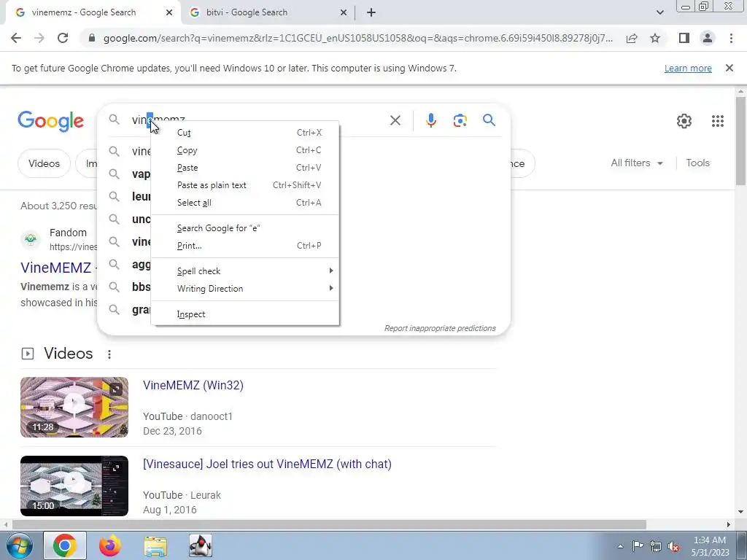Open the Videos section three-dot options
Screen dimensions: 747x560
(109, 354)
